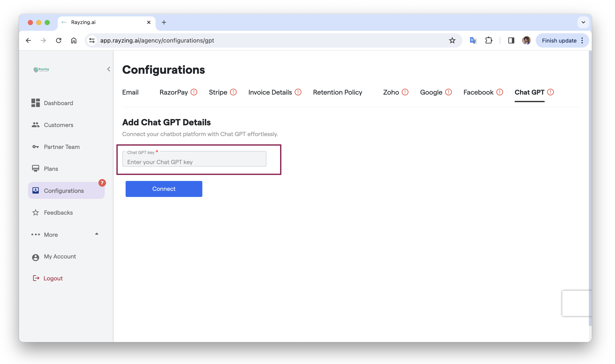The width and height of the screenshot is (615, 364).
Task: Open Customers from the sidebar
Action: point(58,125)
